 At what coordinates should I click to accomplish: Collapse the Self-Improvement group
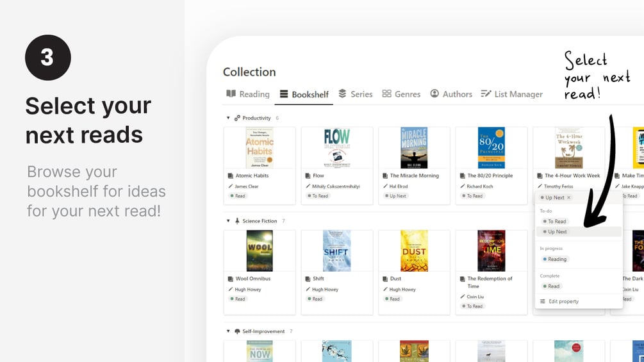[x=228, y=331]
